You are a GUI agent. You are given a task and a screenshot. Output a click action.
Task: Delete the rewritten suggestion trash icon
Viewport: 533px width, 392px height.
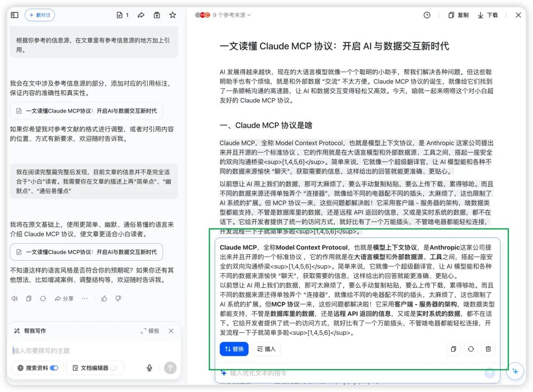pyautogui.click(x=488, y=349)
